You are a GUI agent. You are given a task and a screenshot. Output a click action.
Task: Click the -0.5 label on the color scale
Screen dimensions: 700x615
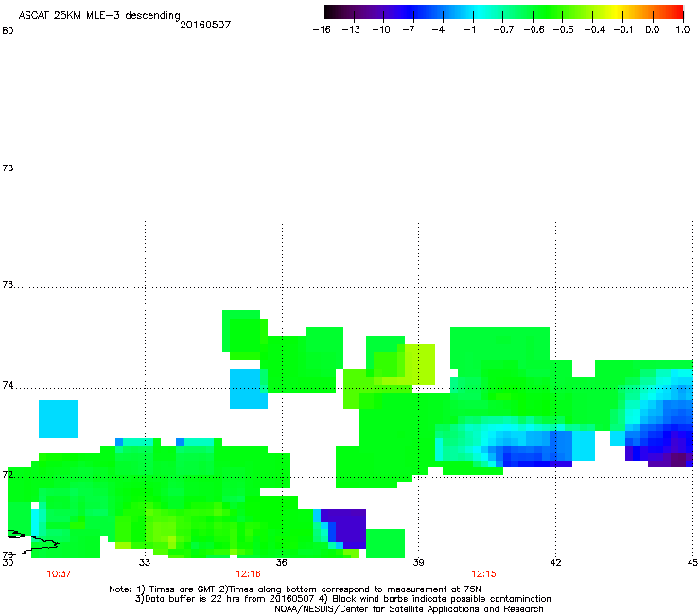(x=564, y=30)
